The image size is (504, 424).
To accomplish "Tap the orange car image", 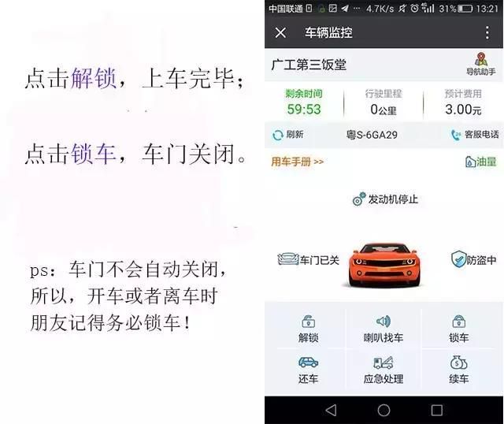I will click(384, 265).
